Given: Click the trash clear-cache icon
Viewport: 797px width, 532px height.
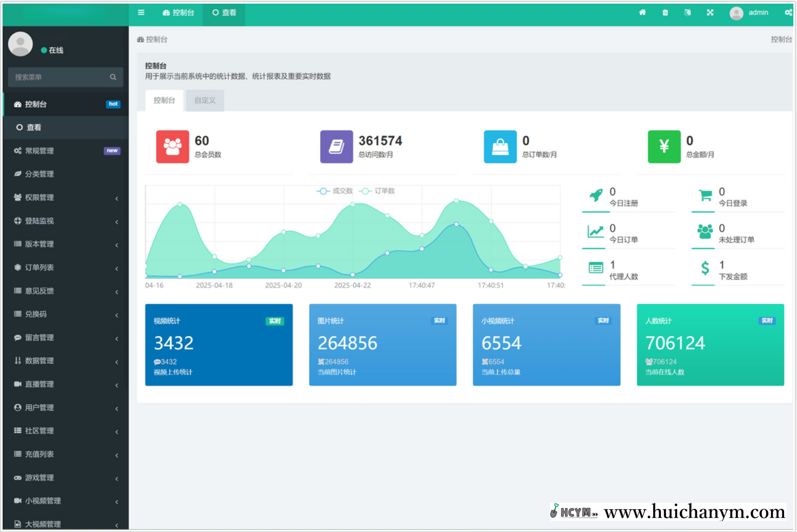Looking at the screenshot, I should pyautogui.click(x=665, y=12).
